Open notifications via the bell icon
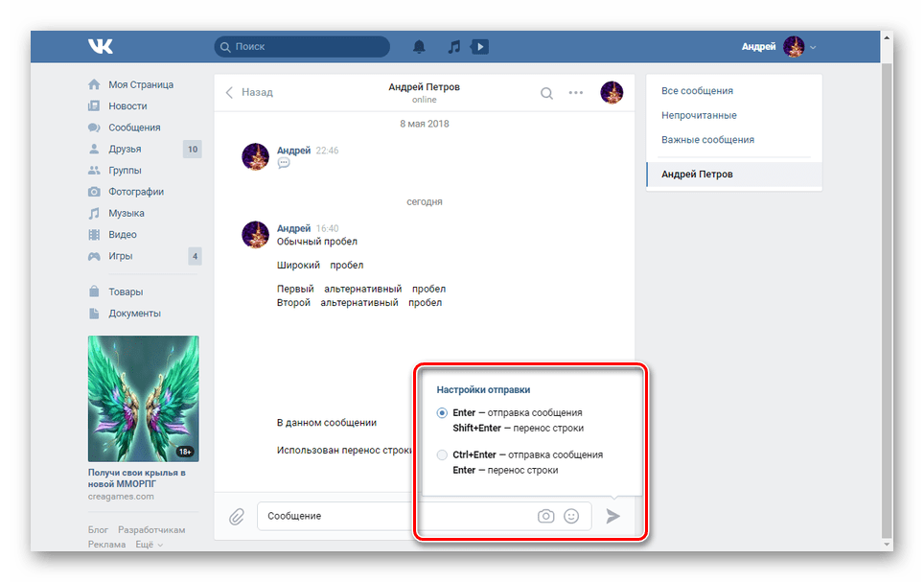The height and width of the screenshot is (582, 924). tap(420, 45)
